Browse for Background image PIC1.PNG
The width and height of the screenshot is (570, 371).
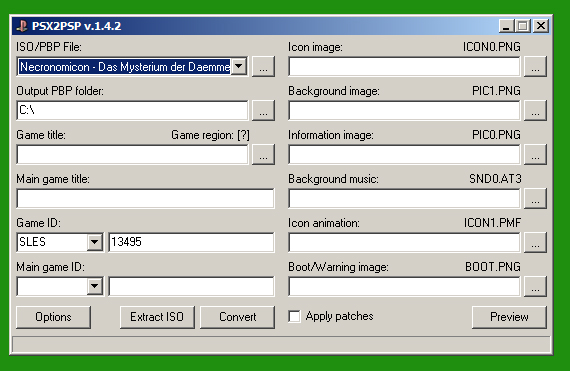(535, 110)
